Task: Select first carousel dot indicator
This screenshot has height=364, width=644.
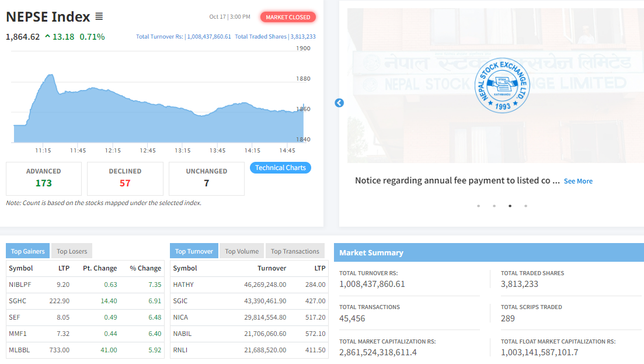Action: pyautogui.click(x=479, y=206)
